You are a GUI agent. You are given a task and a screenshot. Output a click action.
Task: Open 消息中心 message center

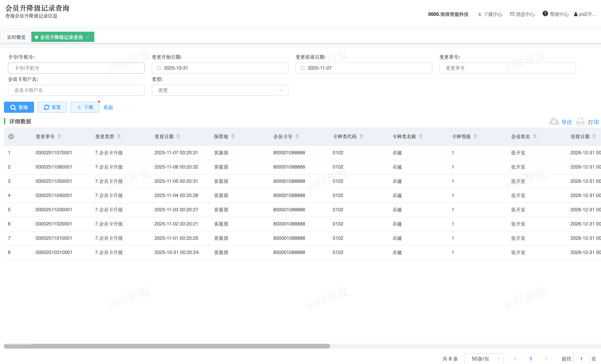(x=522, y=14)
